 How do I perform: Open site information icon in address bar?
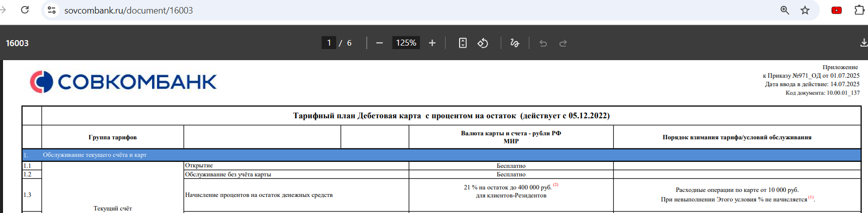(x=52, y=10)
